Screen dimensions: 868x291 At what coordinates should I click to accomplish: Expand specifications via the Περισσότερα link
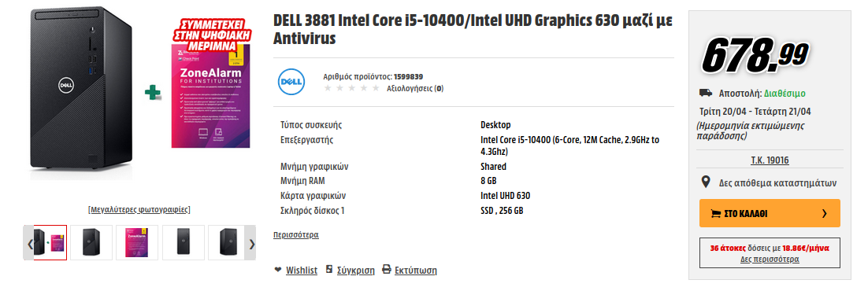pyautogui.click(x=296, y=234)
